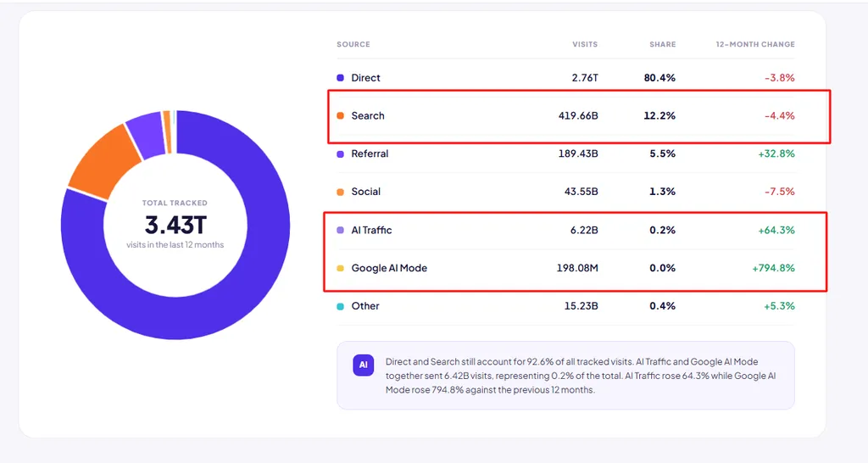The height and width of the screenshot is (463, 868).
Task: Click the orange Search donut segment
Action: coord(103,162)
